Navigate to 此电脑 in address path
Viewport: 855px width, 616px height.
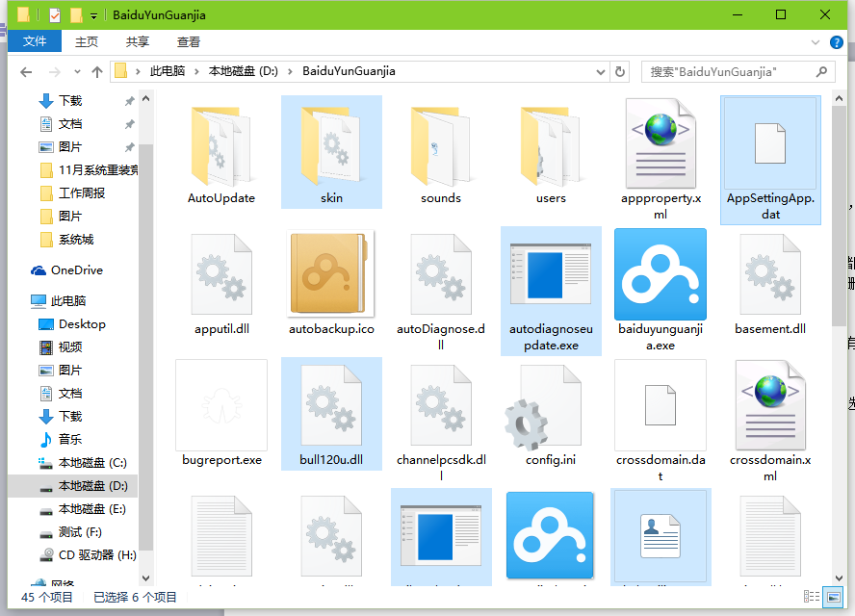click(x=168, y=71)
